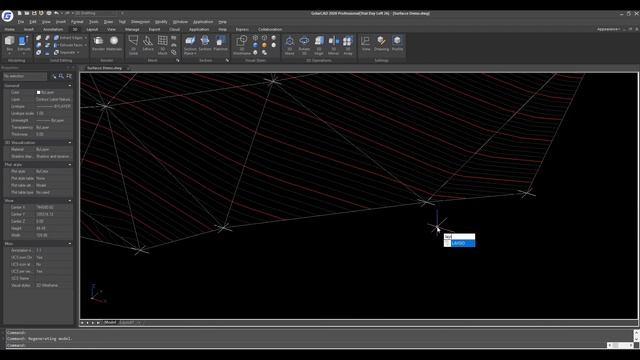Select the 3D Wireframe visual style

coord(242,45)
